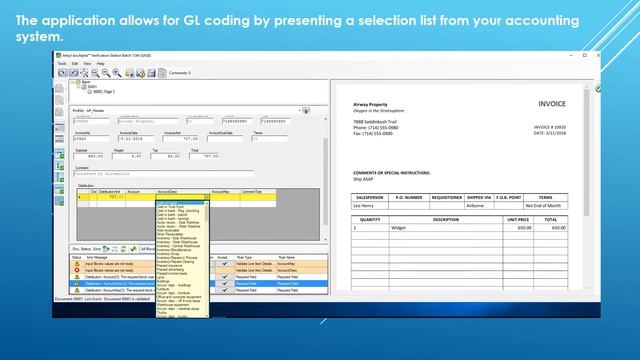Click the account dropdown list scrollbar thumb

pos(207,213)
